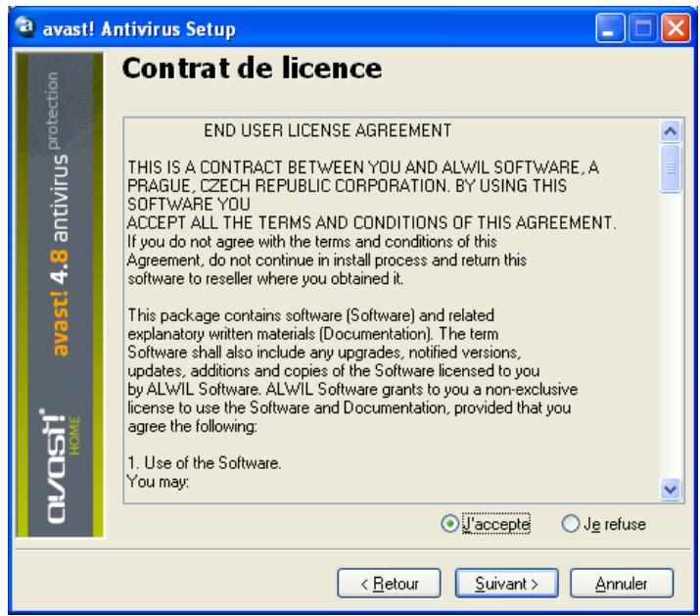Viewport: 700px width, 616px height.
Task: Cancel setup with the Annuler button
Action: tap(622, 583)
